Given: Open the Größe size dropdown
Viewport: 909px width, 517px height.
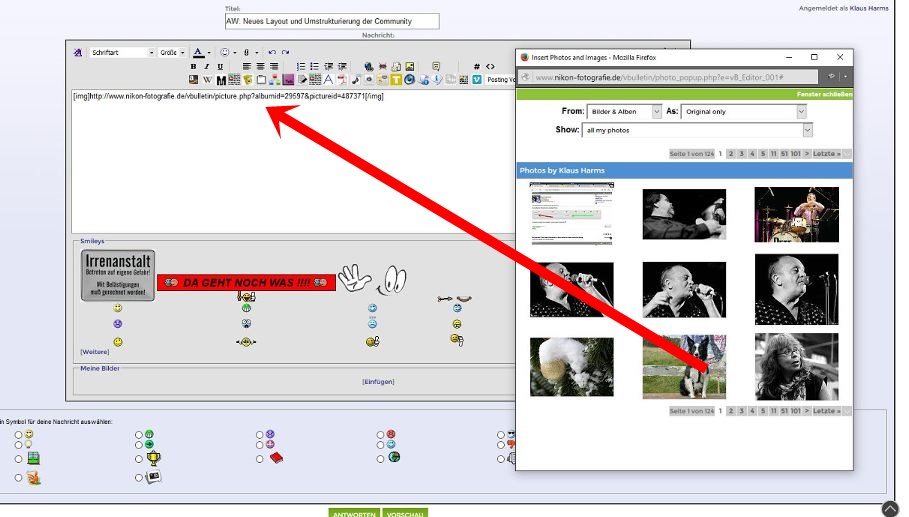Looking at the screenshot, I should [x=172, y=52].
